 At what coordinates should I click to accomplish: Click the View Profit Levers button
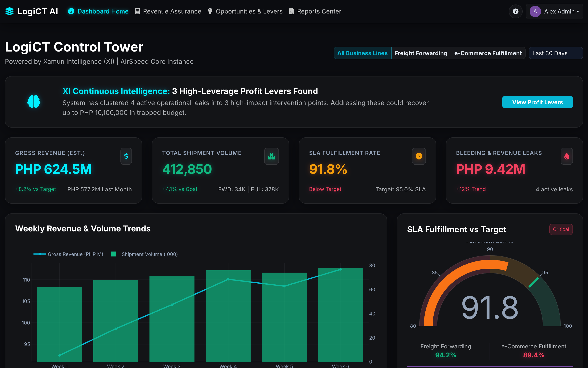(x=537, y=102)
